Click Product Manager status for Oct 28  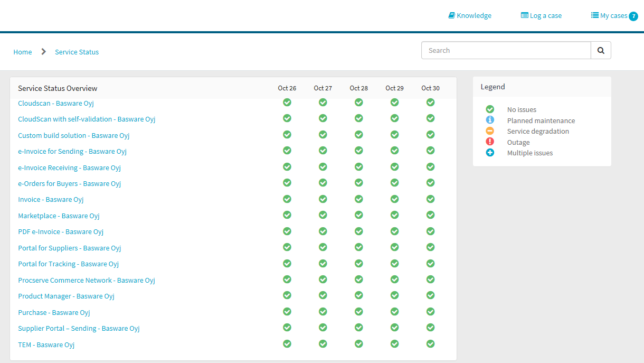(359, 295)
